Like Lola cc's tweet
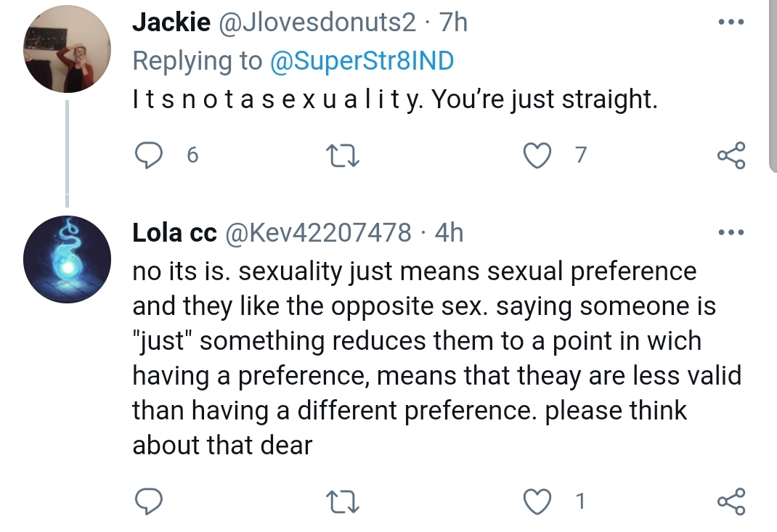 [x=537, y=502]
